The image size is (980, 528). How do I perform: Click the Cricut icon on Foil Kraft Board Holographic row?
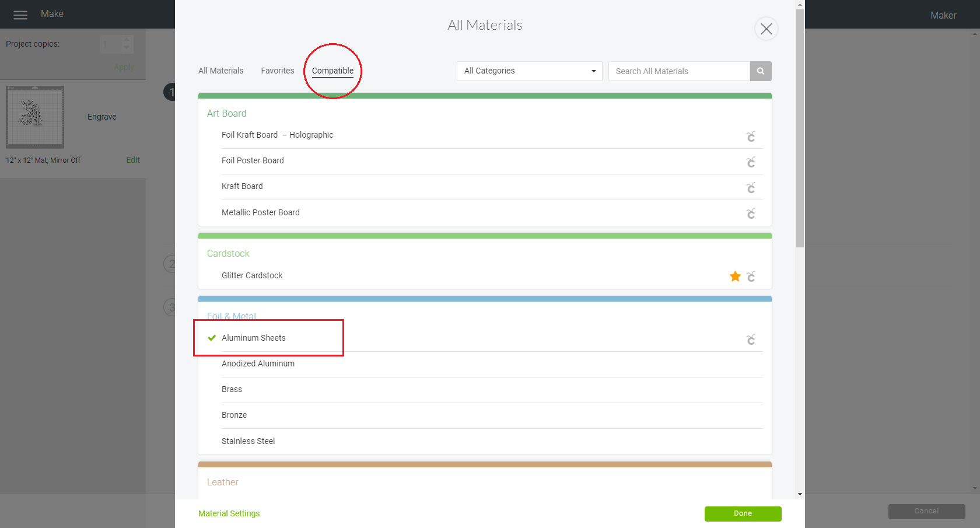point(751,136)
